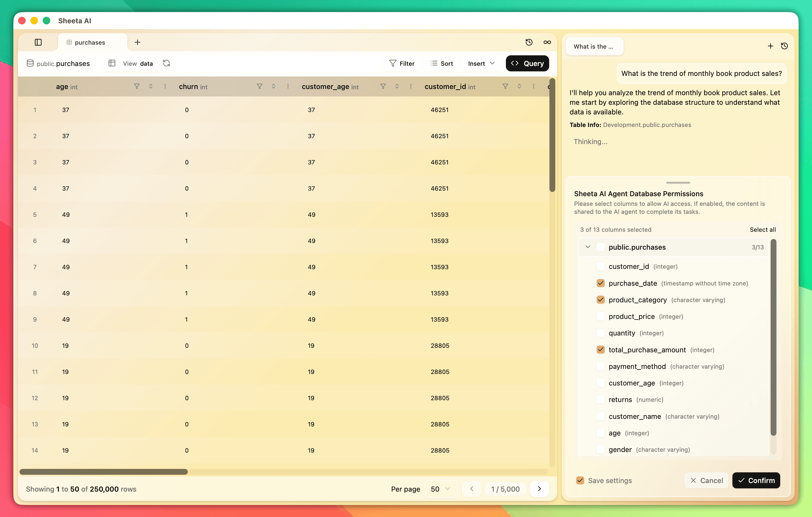Image resolution: width=812 pixels, height=517 pixels.
Task: Confirm the AI agent database permissions
Action: (x=756, y=480)
